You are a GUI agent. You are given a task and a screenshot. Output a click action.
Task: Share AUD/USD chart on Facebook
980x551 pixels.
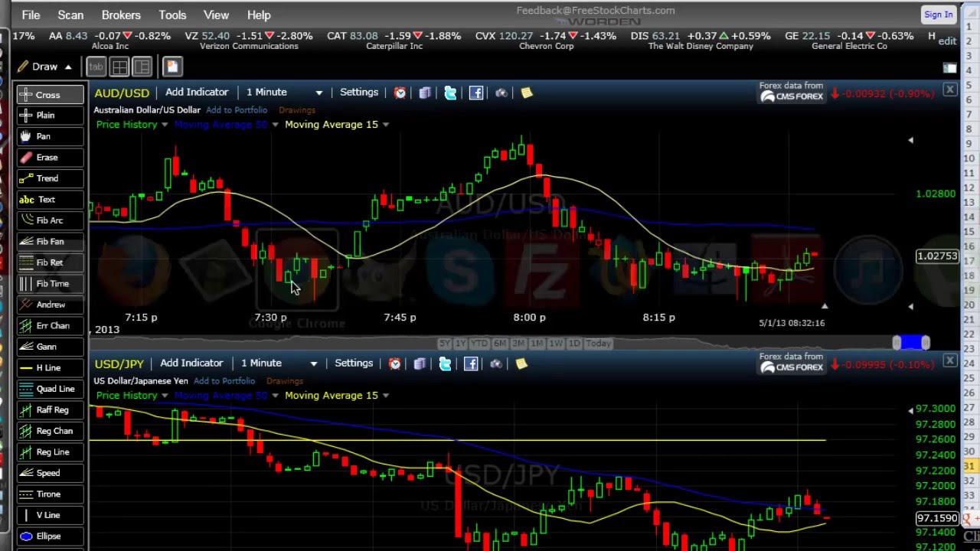click(x=476, y=93)
